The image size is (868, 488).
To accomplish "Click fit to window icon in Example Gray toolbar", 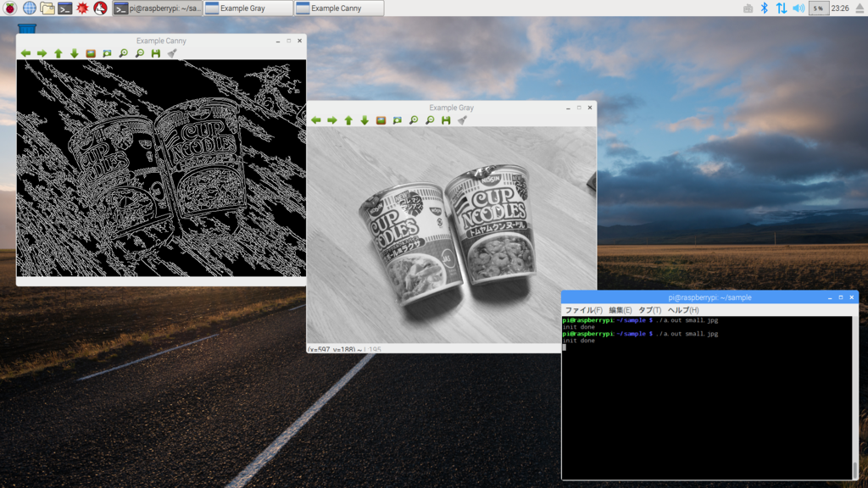I will 397,120.
